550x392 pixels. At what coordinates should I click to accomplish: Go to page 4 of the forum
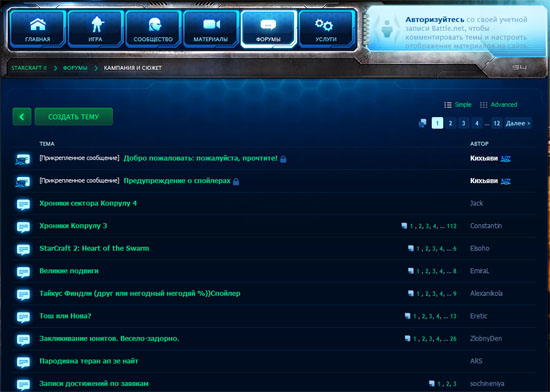[x=476, y=123]
